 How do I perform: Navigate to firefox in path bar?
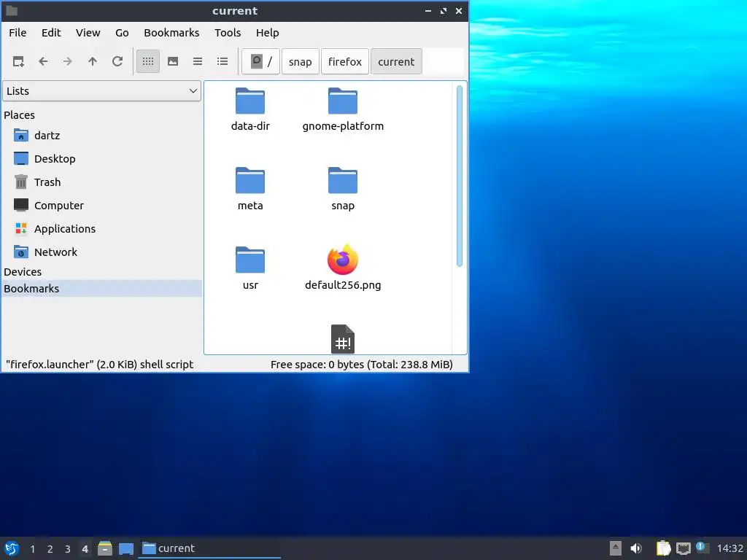click(x=345, y=61)
